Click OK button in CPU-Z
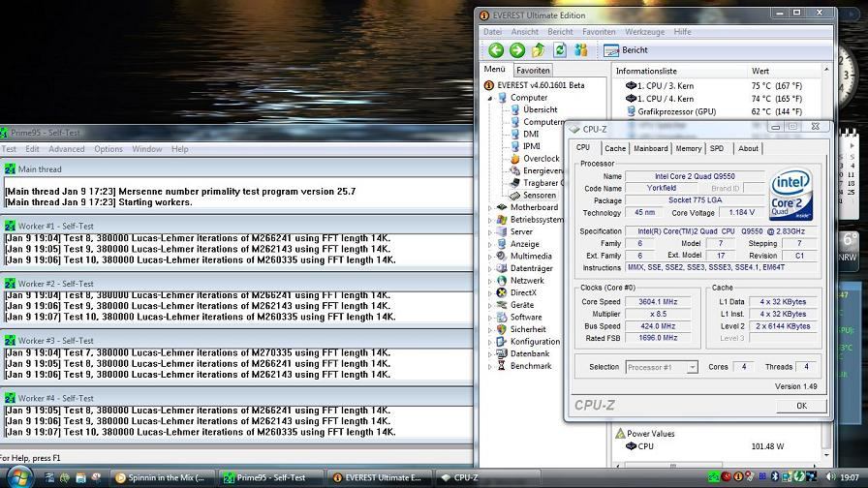This screenshot has height=488, width=868. [801, 406]
